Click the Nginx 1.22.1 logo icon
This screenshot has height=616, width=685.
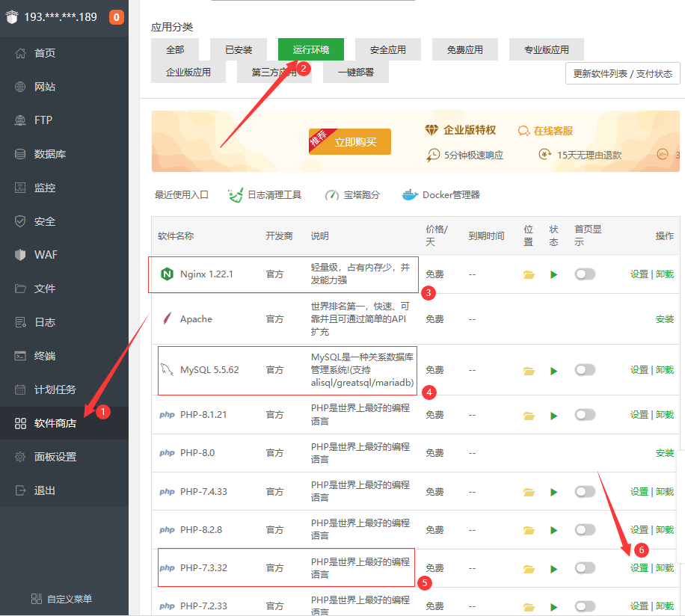point(167,274)
